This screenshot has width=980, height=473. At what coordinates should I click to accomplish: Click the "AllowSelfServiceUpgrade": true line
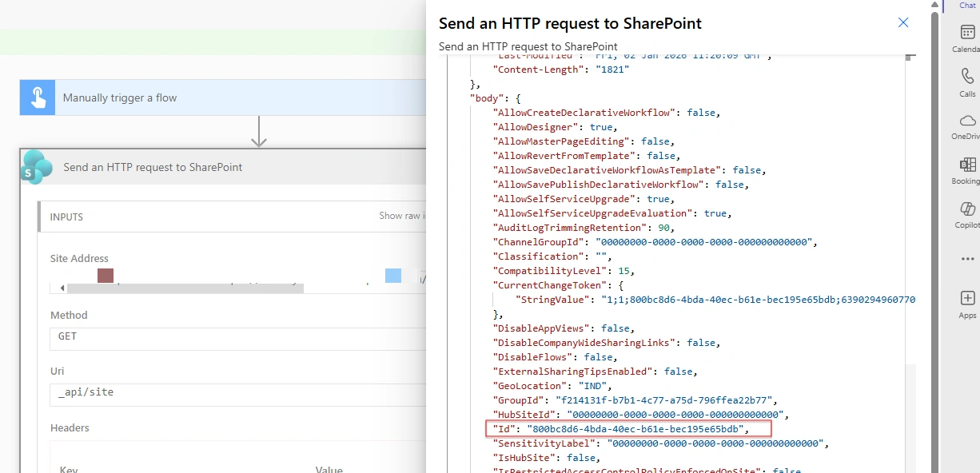585,199
